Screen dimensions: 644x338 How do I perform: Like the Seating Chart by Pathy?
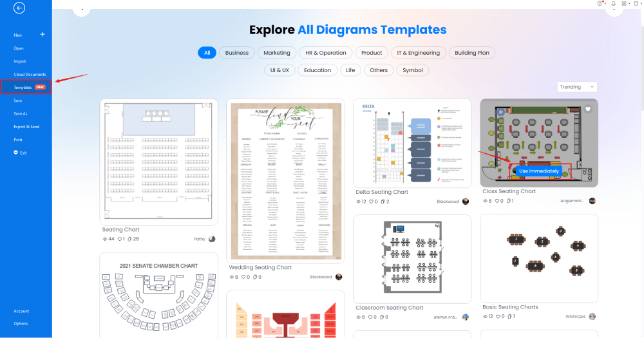click(x=119, y=239)
